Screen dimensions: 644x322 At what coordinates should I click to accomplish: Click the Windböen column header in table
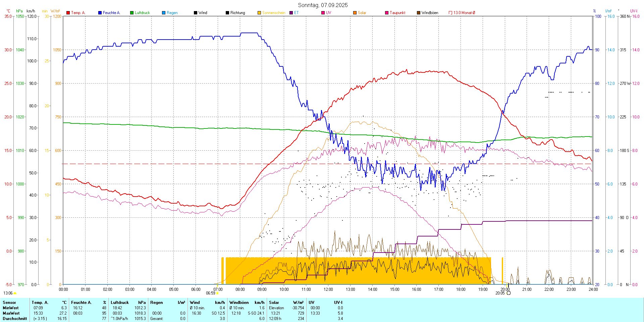click(x=239, y=303)
